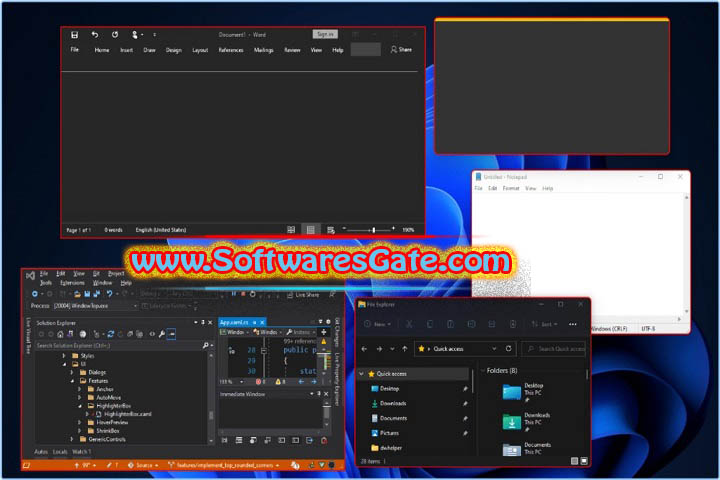Open the 100% zoom level dialog
Screen dimensions: 720x480
[408, 230]
